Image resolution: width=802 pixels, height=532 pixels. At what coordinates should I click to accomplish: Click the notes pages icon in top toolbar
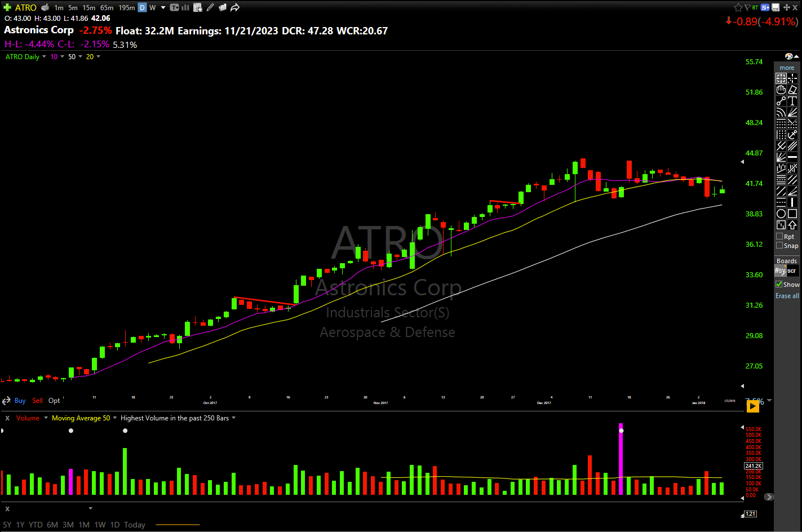point(223,7)
